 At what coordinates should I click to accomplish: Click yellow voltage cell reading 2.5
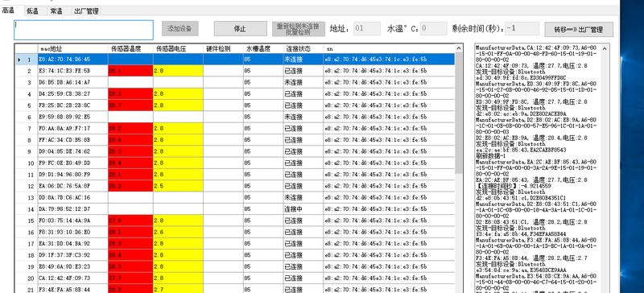click(178, 186)
